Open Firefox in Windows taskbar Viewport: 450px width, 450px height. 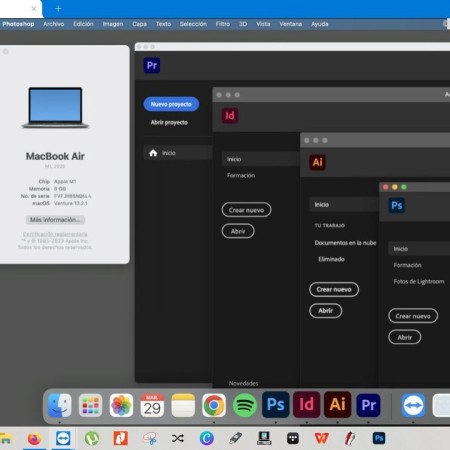(x=34, y=439)
